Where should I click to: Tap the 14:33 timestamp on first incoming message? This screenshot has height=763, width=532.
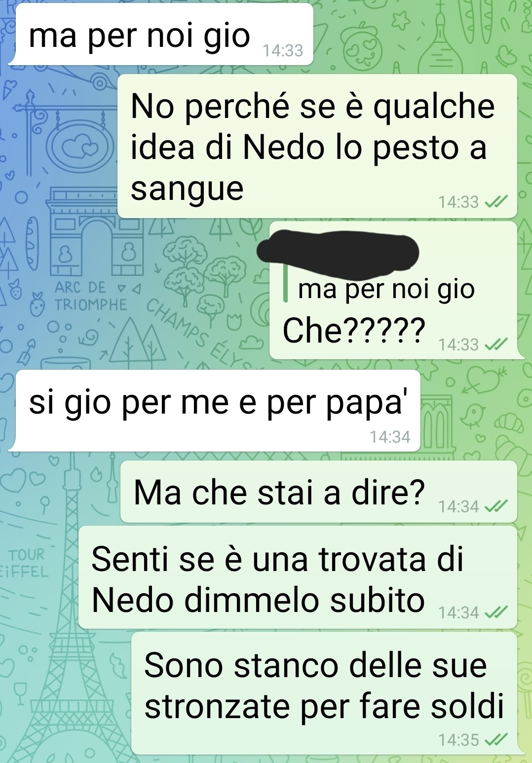[x=283, y=50]
